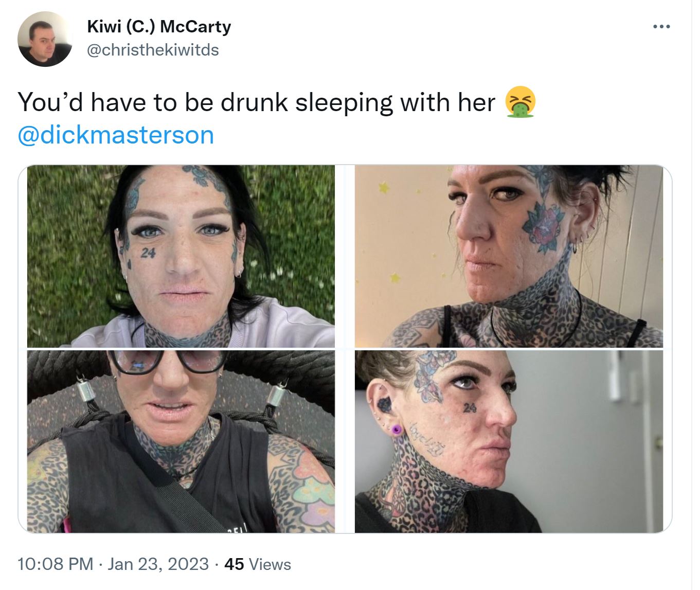Image resolution: width=700 pixels, height=590 pixels.
Task: Follow the @dickmasterson mention link
Action: [x=116, y=135]
